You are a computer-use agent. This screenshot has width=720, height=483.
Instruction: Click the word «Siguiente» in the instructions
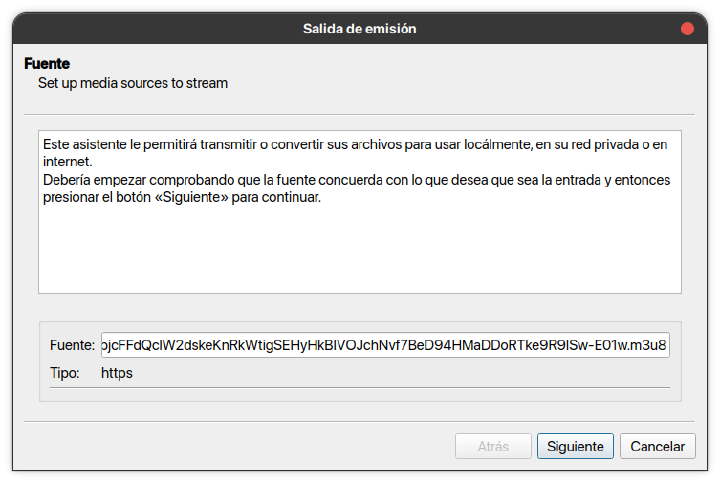191,197
